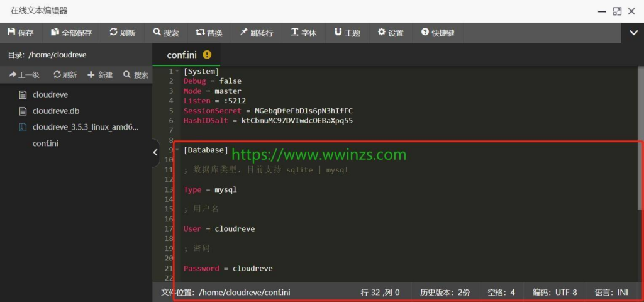Open 设置 editor settings
Image resolution: width=644 pixels, height=302 pixels.
coord(391,33)
